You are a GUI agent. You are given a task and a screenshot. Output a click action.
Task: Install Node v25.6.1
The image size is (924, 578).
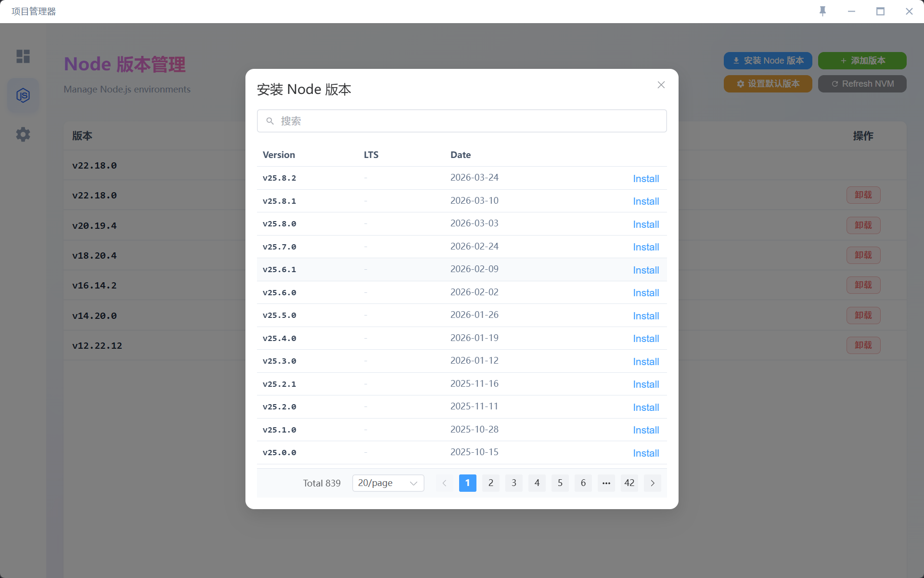tap(646, 270)
